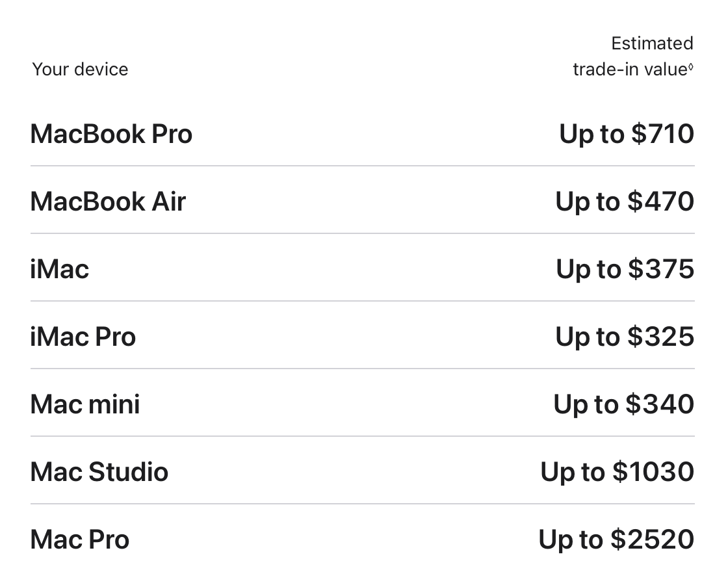Select the Mac Studio device label

(99, 472)
